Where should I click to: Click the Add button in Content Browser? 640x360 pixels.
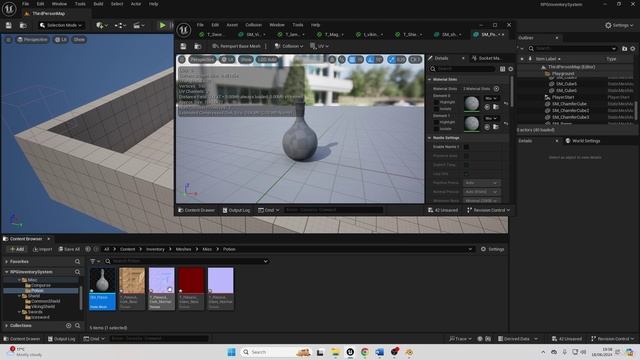click(x=17, y=249)
